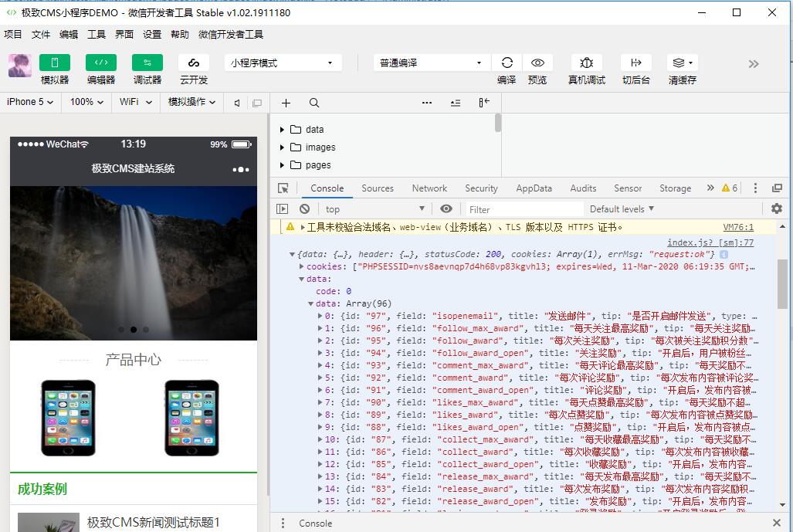Click the switch to background icon (切后台)

pyautogui.click(x=635, y=63)
